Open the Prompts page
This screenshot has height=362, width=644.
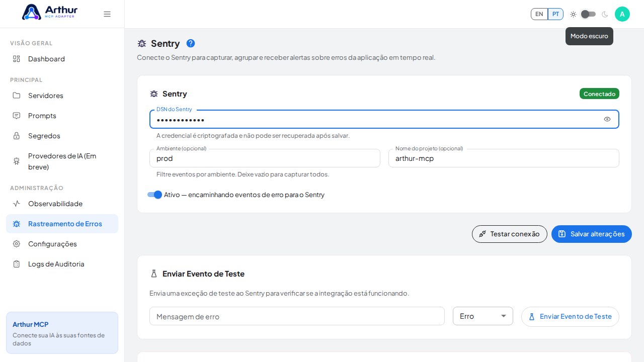tap(62, 116)
